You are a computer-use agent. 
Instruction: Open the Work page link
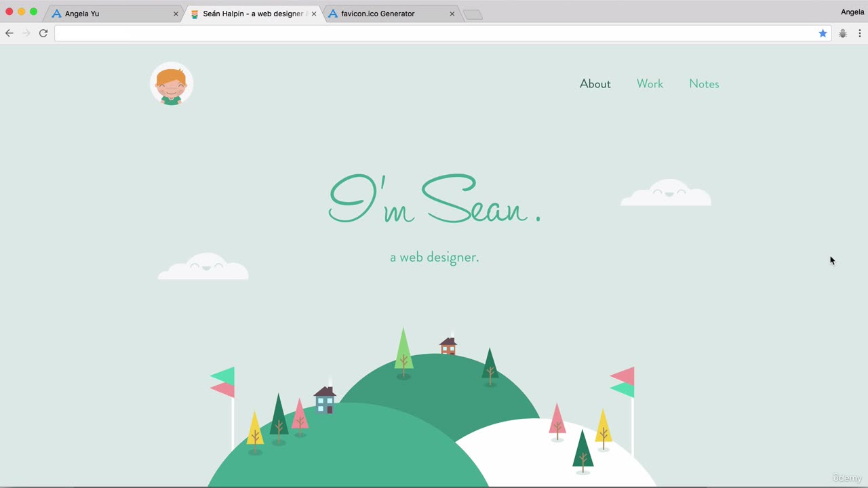[x=650, y=84]
